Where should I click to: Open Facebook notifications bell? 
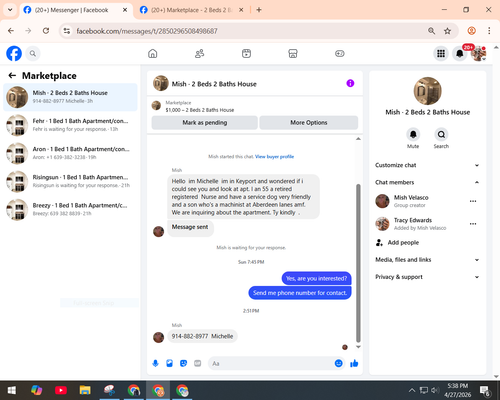point(460,53)
